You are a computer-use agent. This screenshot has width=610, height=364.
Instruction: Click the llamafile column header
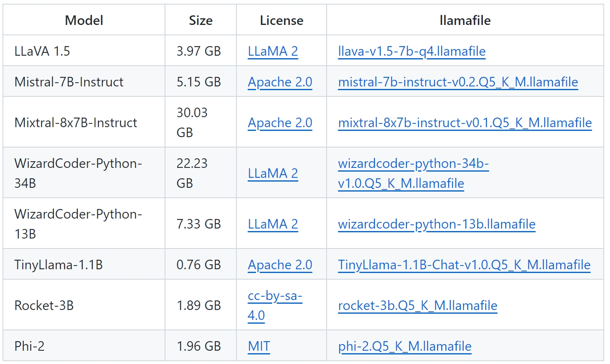click(465, 20)
